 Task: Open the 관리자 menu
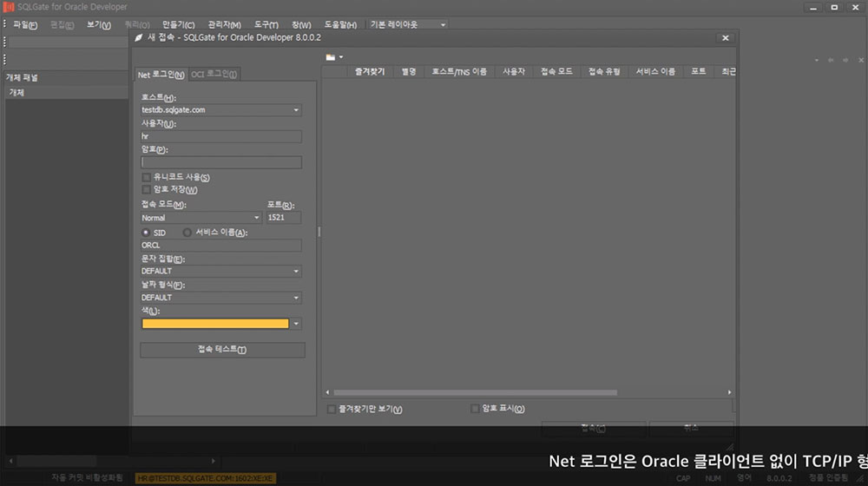click(224, 25)
